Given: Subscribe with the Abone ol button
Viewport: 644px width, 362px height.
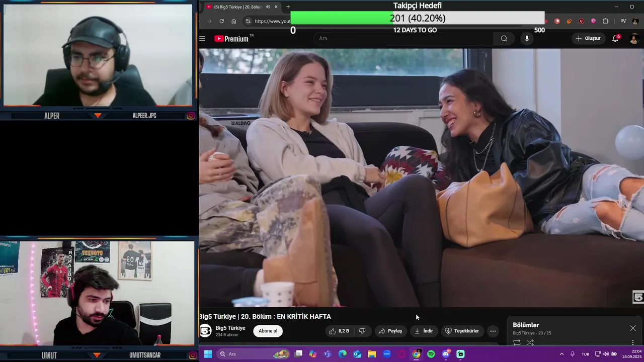Looking at the screenshot, I should tap(268, 331).
